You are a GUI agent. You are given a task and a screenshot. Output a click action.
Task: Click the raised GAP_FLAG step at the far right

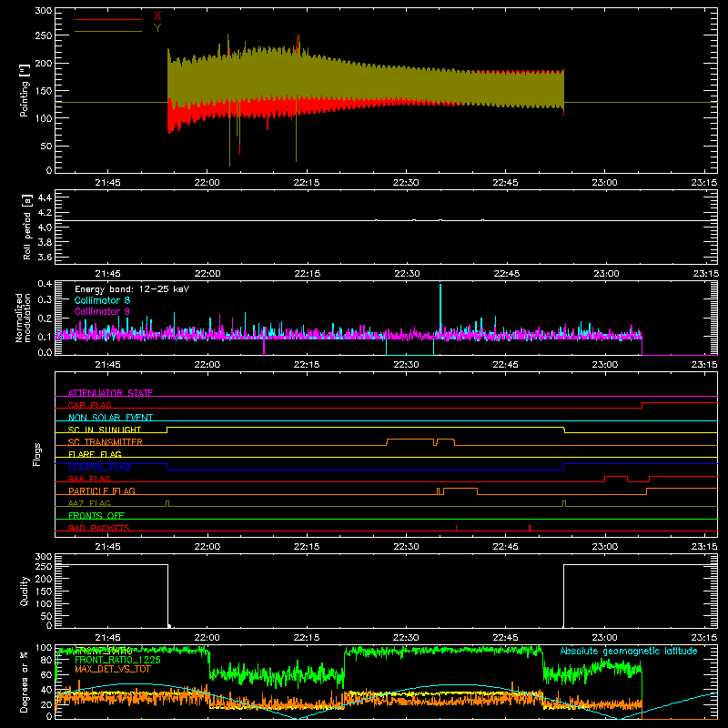tap(680, 402)
